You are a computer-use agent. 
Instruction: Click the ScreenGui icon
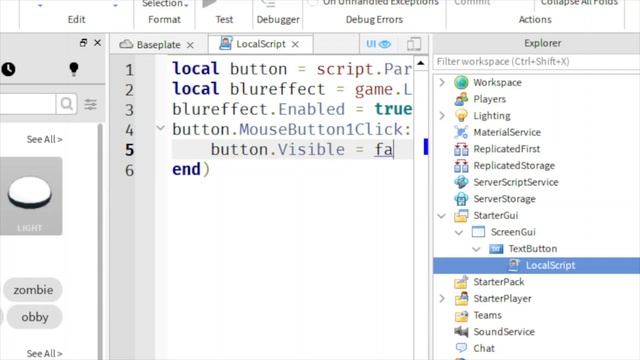coord(478,232)
